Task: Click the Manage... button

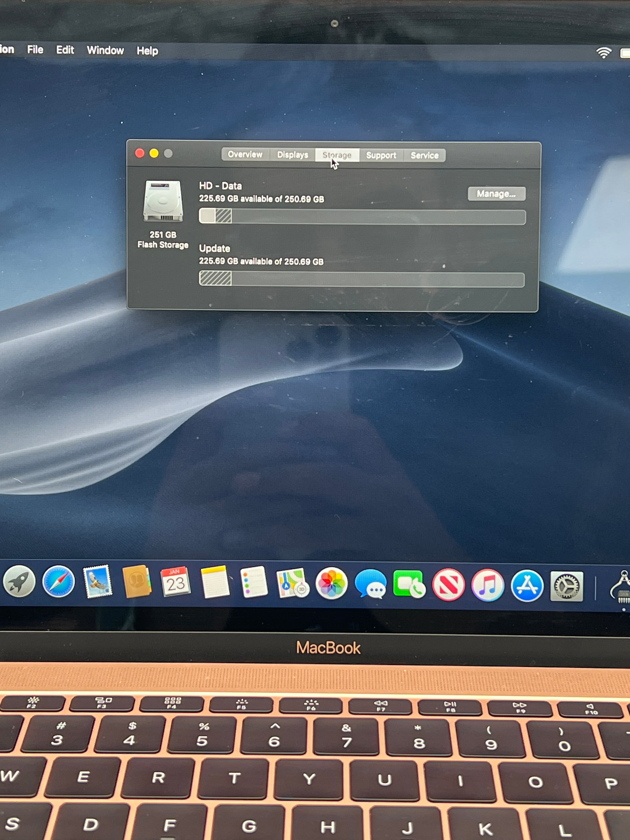Action: tap(496, 194)
